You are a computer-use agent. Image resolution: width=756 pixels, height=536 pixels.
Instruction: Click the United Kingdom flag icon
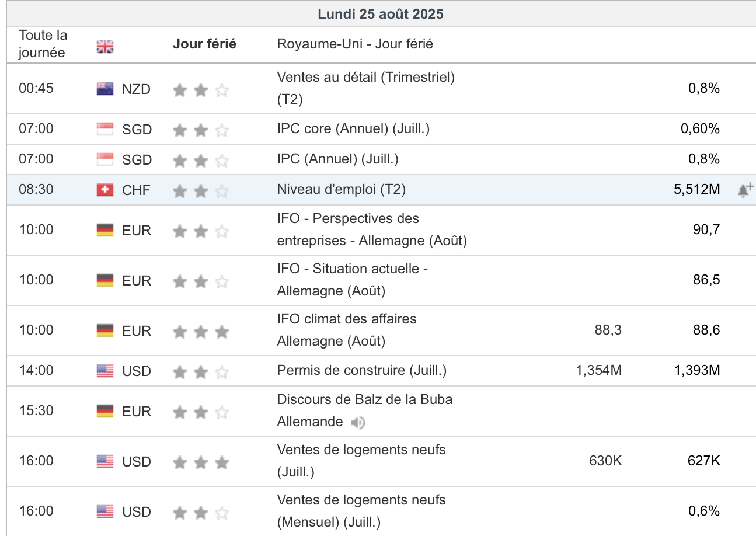105,47
